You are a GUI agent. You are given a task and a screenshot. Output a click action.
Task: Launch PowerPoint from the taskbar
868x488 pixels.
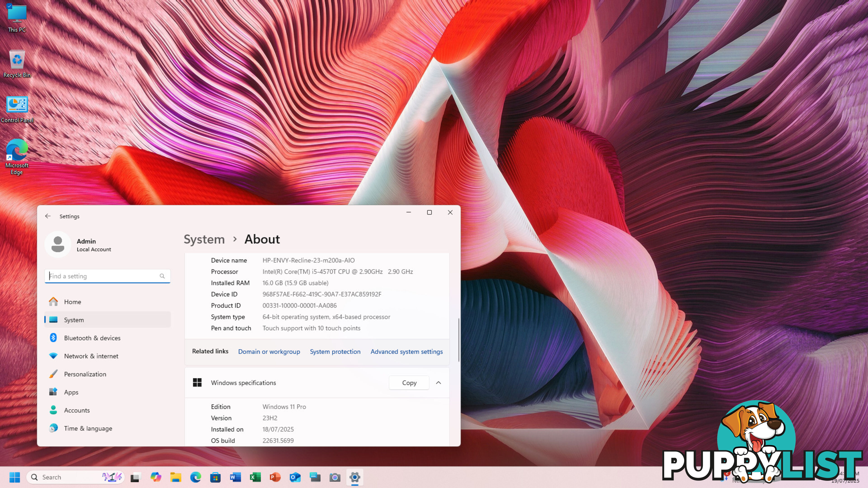(275, 477)
